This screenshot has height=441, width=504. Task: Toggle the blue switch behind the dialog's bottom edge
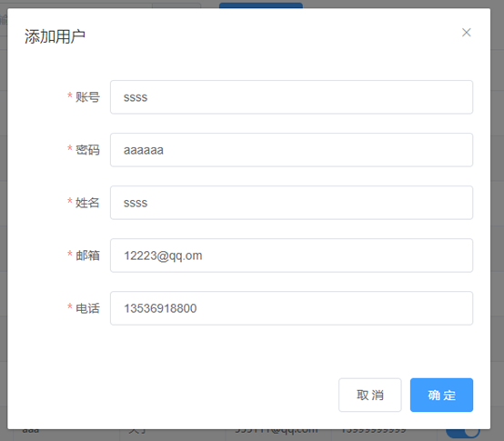(463, 433)
